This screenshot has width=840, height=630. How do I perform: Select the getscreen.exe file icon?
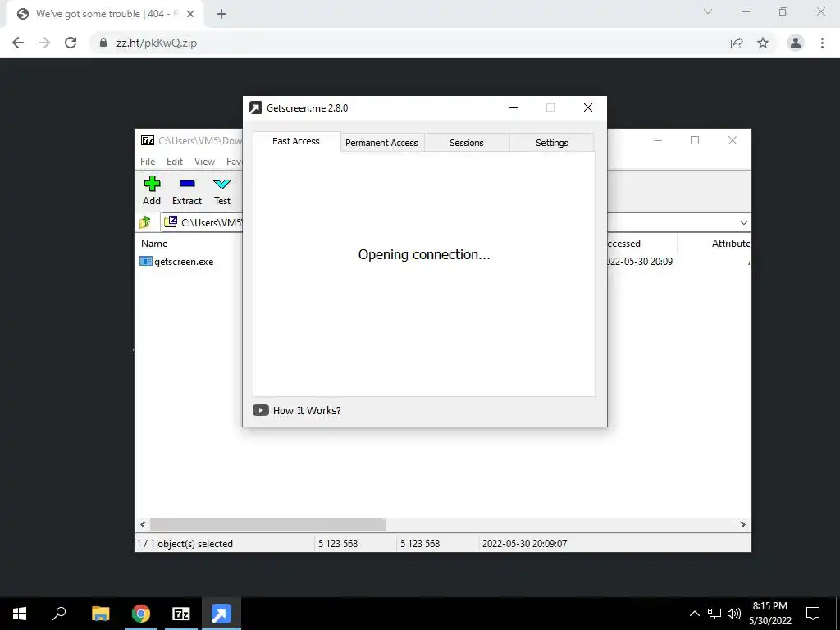[x=146, y=262]
